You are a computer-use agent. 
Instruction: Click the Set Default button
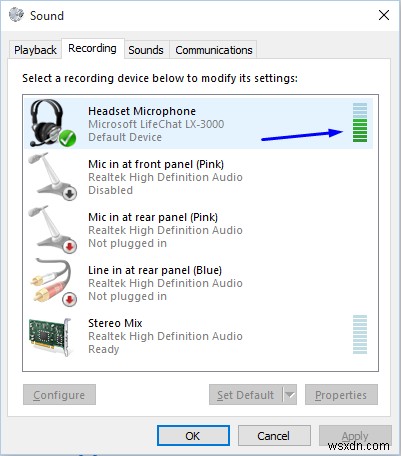(x=246, y=395)
